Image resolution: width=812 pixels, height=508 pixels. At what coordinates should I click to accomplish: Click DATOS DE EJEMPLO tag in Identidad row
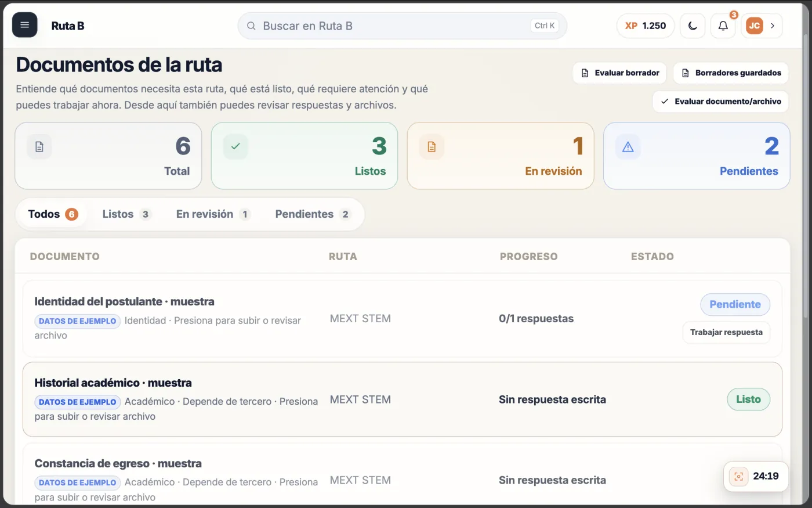77,321
